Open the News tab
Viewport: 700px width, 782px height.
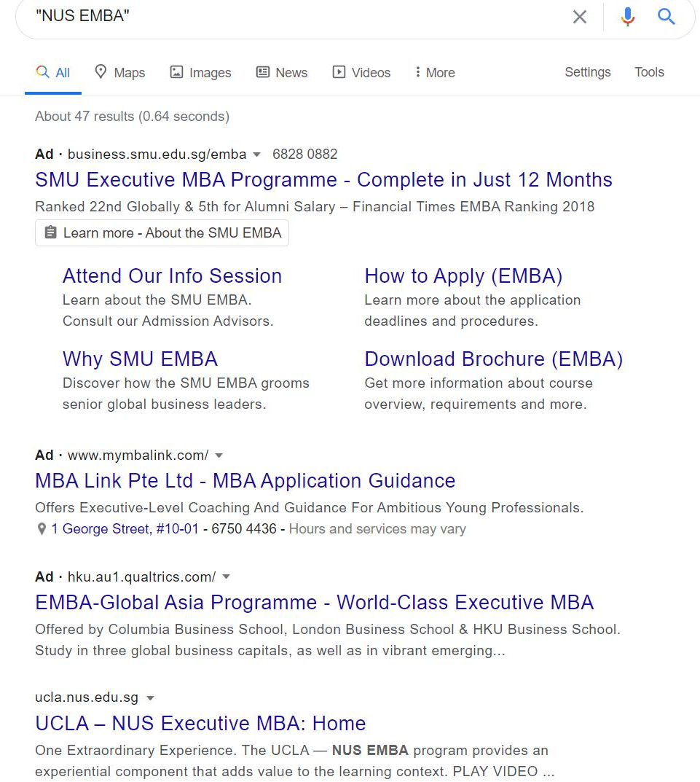[x=282, y=73]
